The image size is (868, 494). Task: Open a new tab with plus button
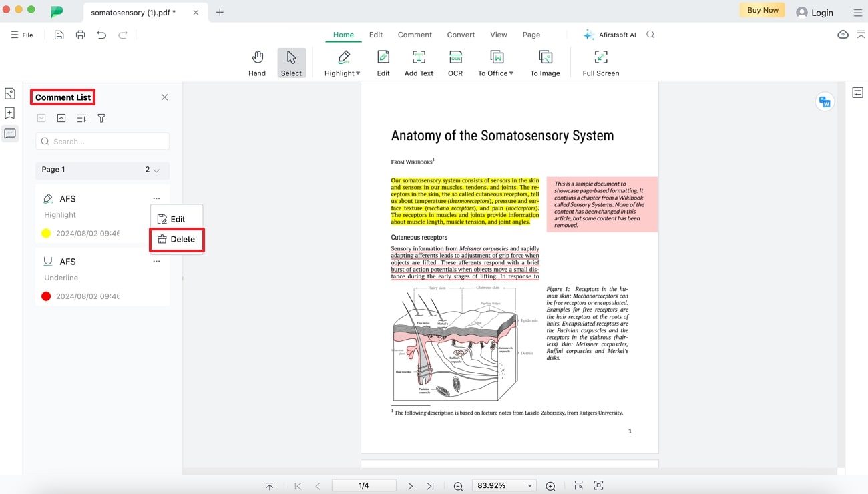click(220, 12)
